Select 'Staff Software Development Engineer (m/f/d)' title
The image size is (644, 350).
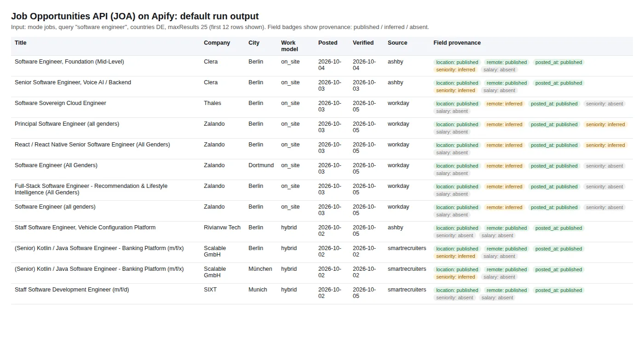[x=72, y=290]
